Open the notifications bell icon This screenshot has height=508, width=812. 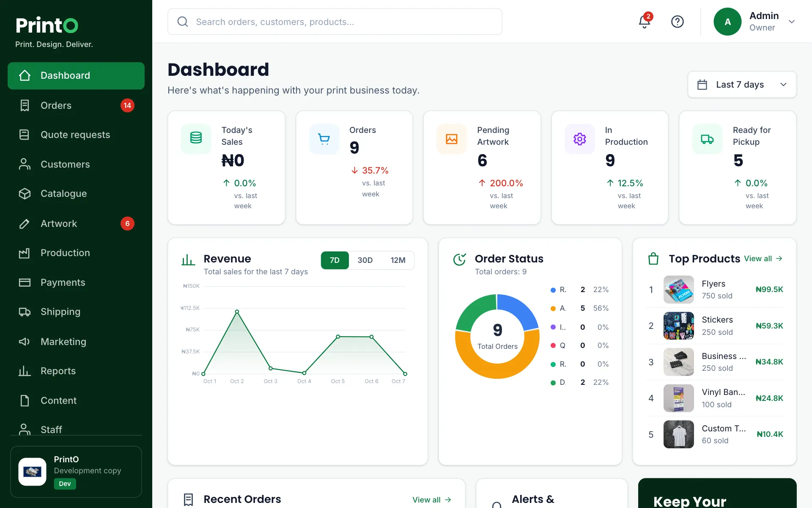[644, 22]
